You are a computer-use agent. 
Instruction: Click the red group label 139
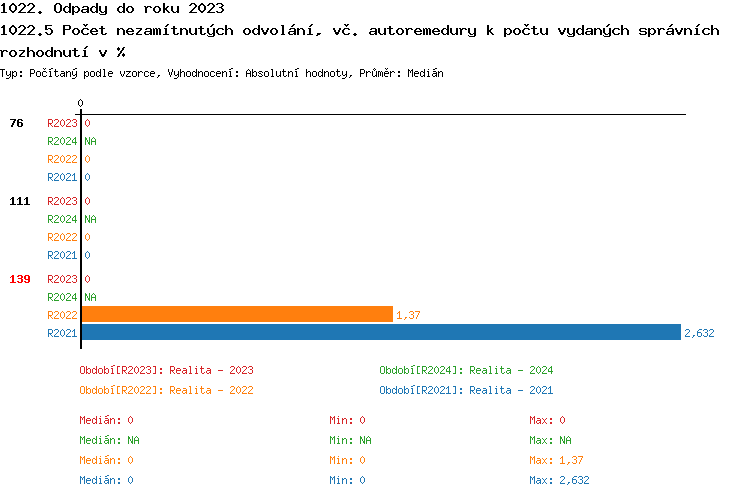click(x=20, y=279)
